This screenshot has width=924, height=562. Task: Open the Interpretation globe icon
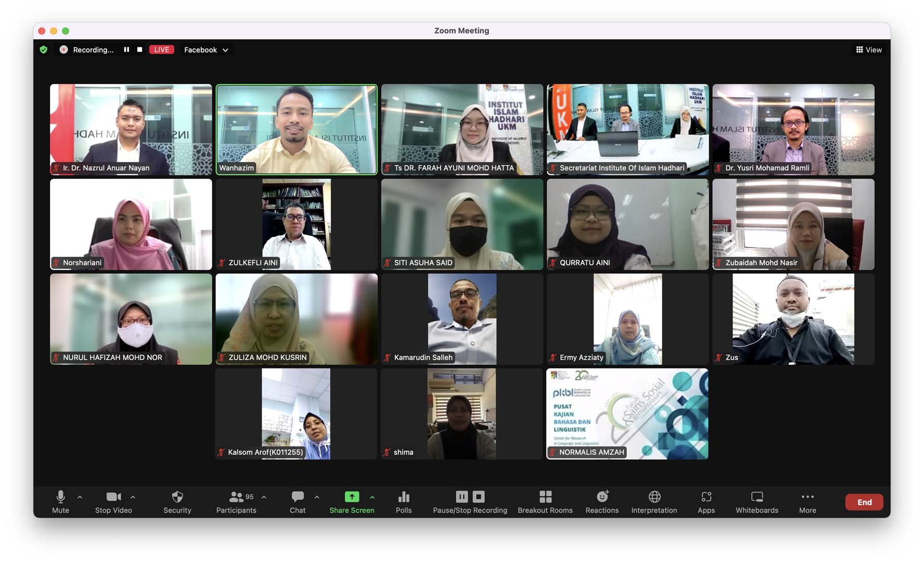point(654,497)
